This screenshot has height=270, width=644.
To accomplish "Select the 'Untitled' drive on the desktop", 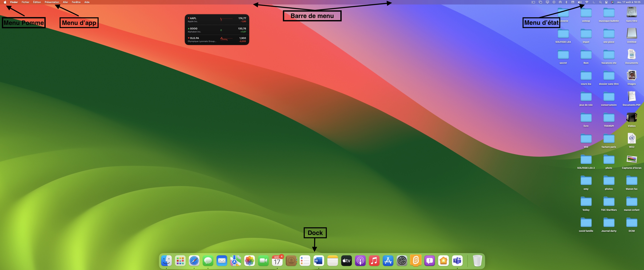I will [x=631, y=35].
